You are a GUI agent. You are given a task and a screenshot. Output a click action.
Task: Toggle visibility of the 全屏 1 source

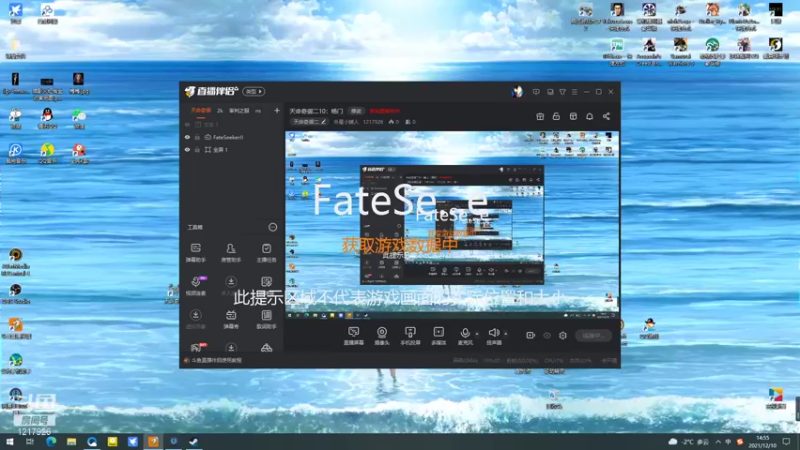187,150
